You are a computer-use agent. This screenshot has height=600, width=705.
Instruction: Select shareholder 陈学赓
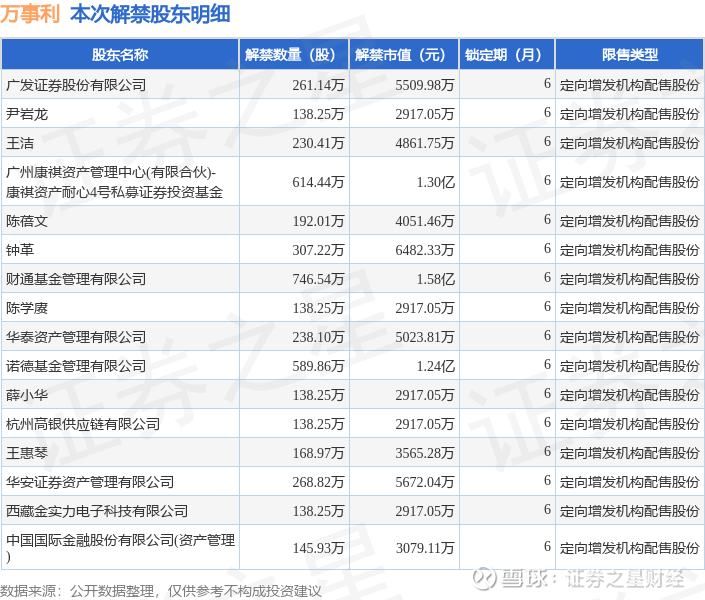pos(27,308)
